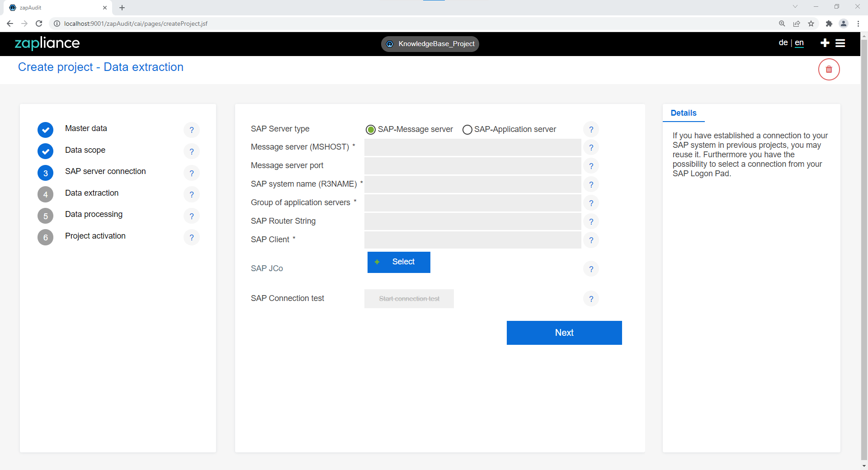Open help for SAP server connection step
The height and width of the screenshot is (470, 868).
192,173
